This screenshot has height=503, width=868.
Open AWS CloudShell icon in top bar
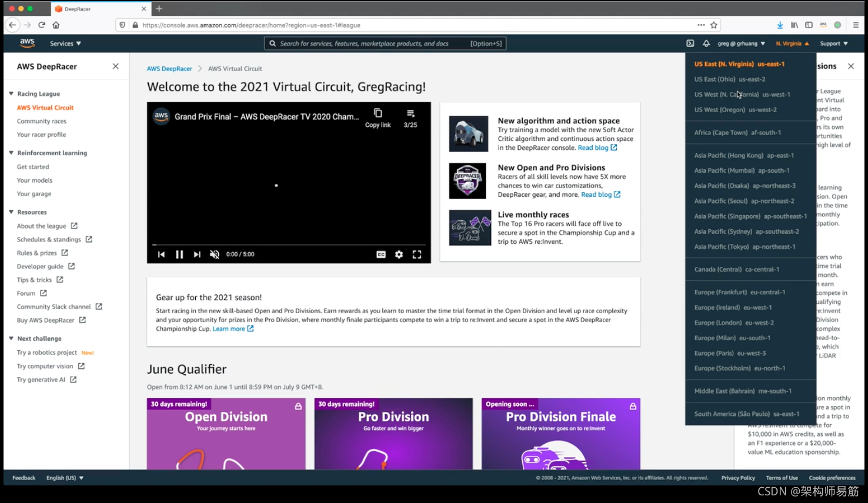click(x=690, y=43)
